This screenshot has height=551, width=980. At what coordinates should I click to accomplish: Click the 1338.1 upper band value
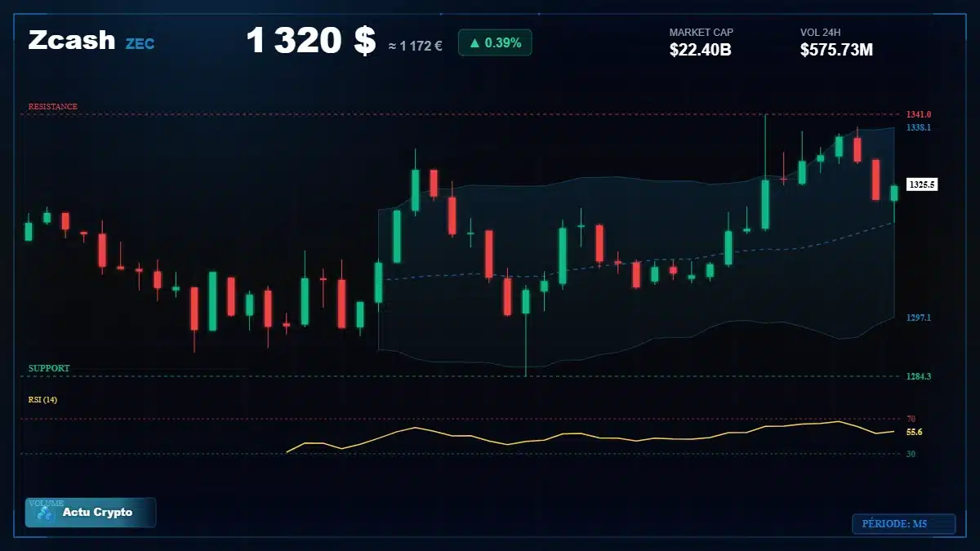[919, 128]
